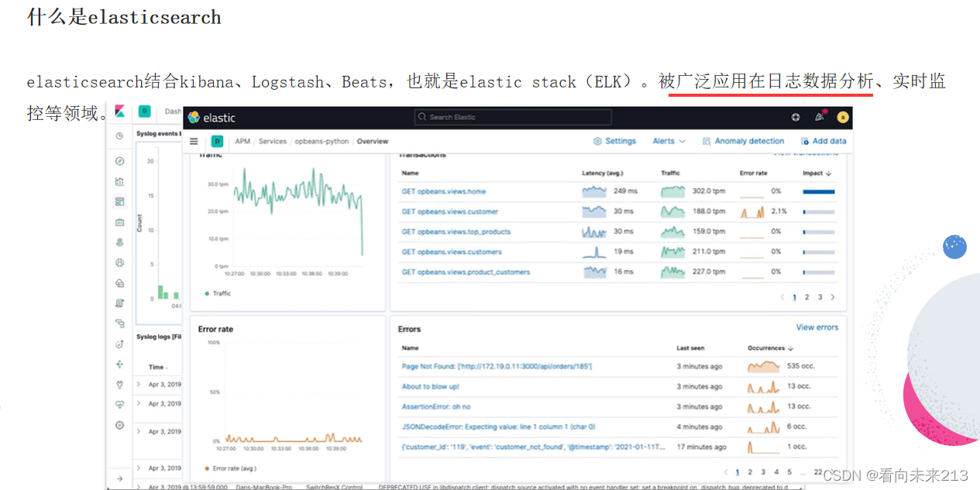Open Canvas icon in Kibana sidebar

pyautogui.click(x=119, y=222)
